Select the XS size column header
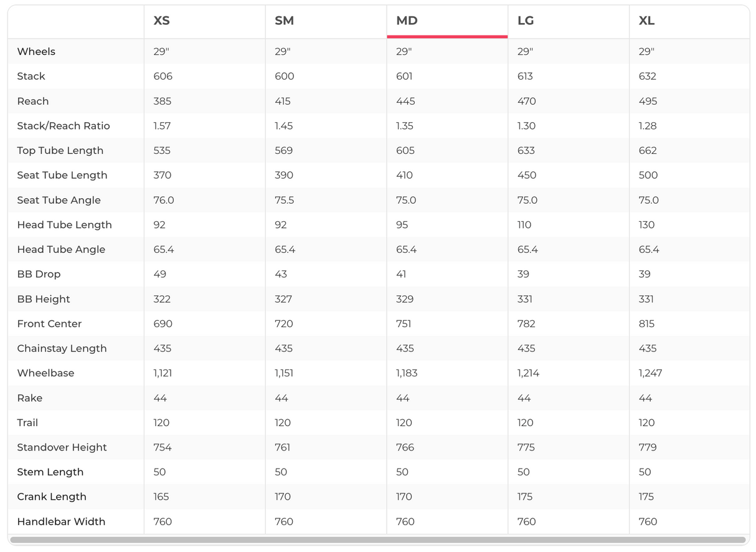 (161, 21)
